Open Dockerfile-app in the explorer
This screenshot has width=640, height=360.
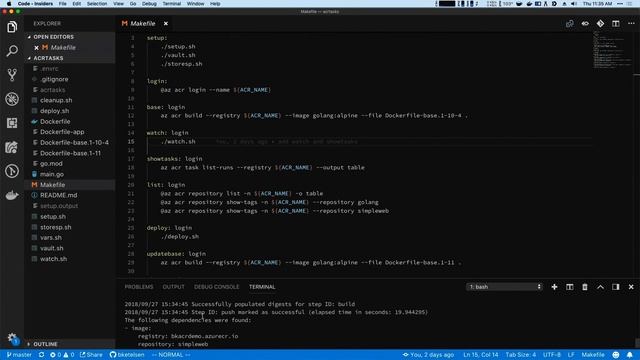[x=62, y=132]
